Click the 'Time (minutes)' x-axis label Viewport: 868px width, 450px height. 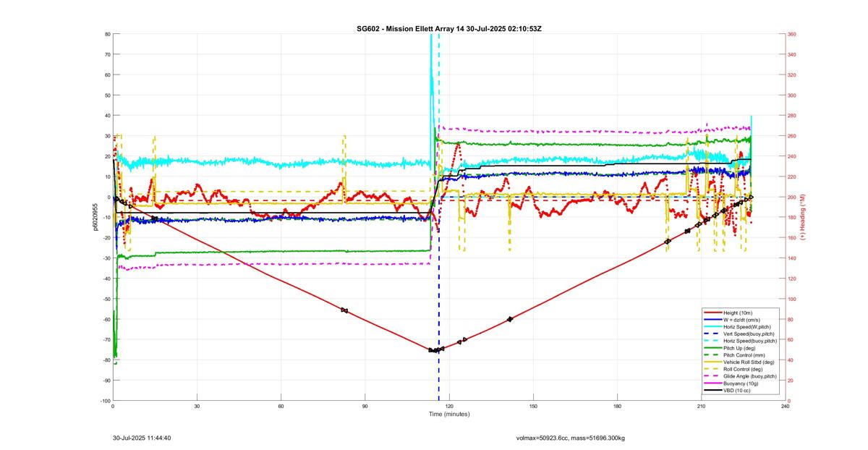(449, 415)
